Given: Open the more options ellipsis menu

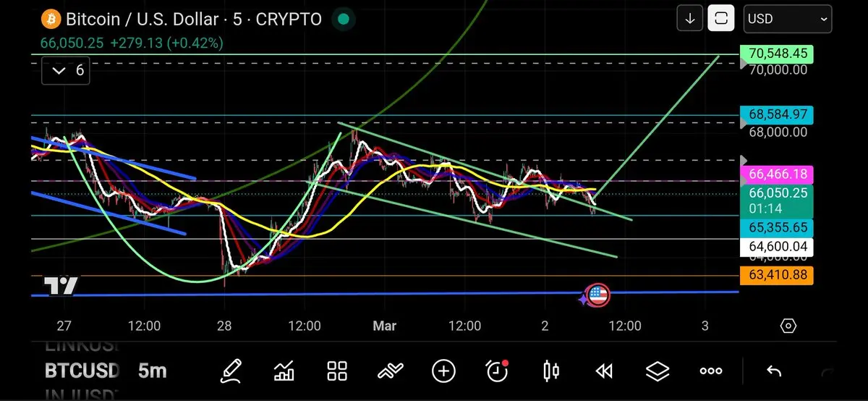Looking at the screenshot, I should tap(711, 371).
